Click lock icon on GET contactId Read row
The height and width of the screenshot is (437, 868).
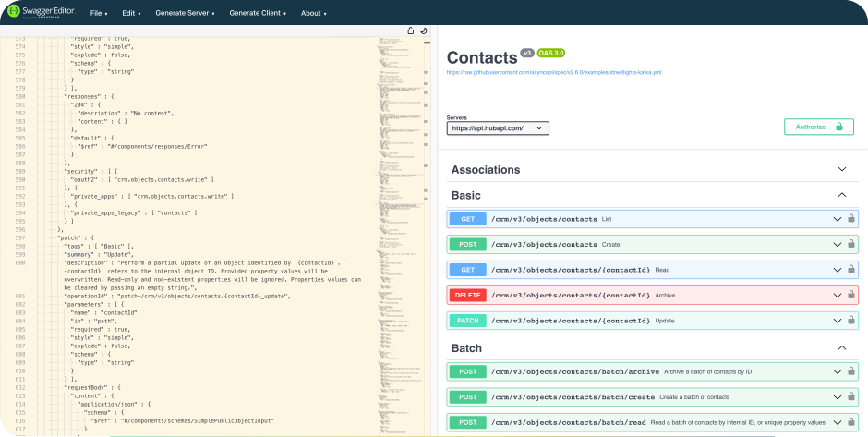tap(851, 269)
